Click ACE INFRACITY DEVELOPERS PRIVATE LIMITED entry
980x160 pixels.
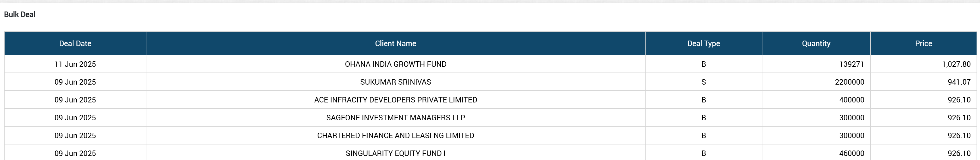(x=395, y=100)
